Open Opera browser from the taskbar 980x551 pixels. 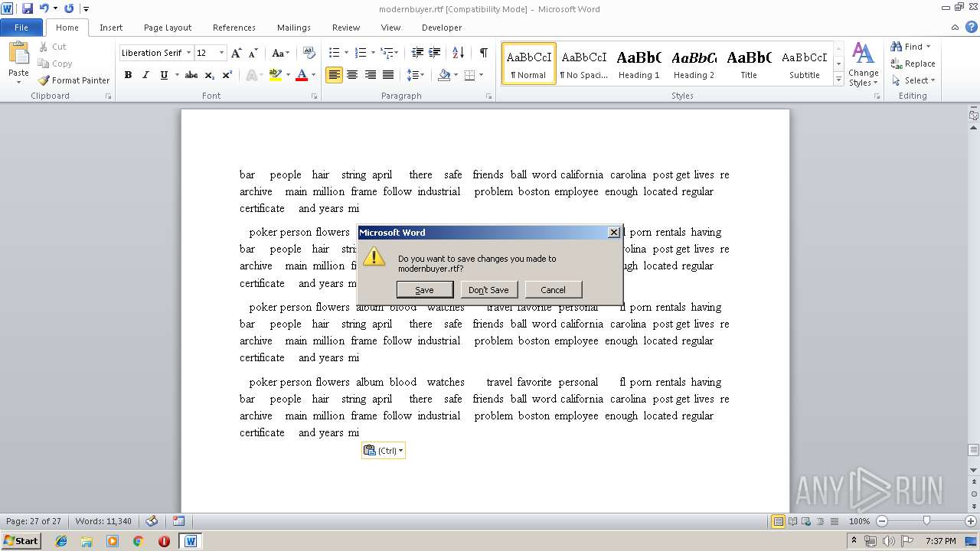(x=164, y=541)
